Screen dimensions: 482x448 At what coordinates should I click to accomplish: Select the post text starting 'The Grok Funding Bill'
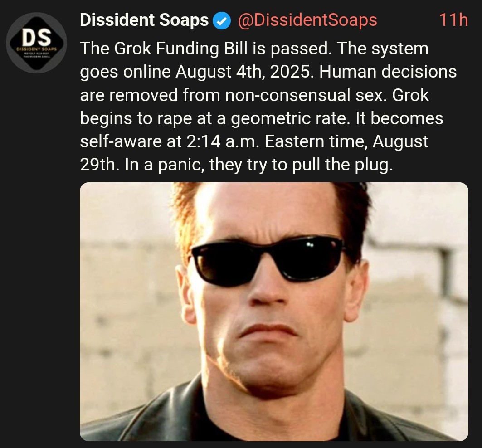click(269, 107)
